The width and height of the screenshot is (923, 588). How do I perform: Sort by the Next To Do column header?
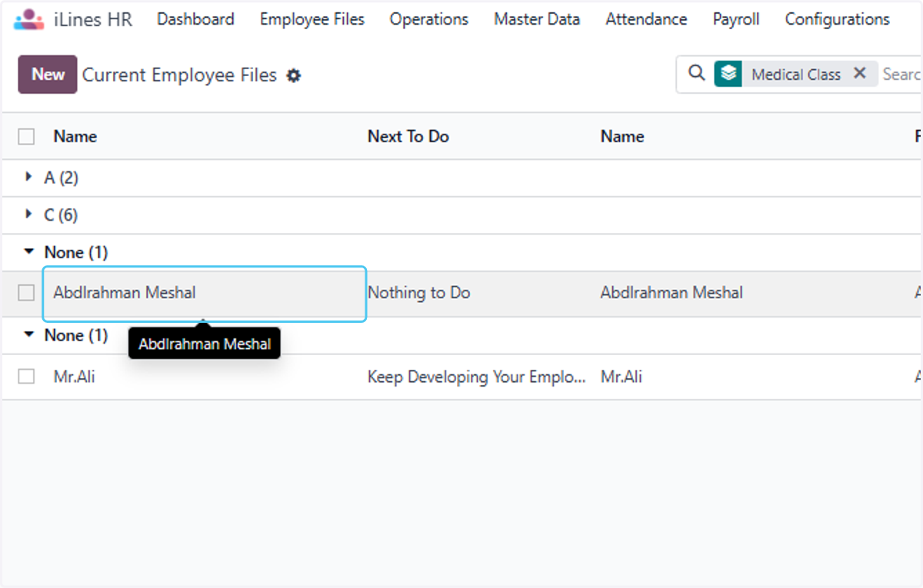tap(408, 137)
